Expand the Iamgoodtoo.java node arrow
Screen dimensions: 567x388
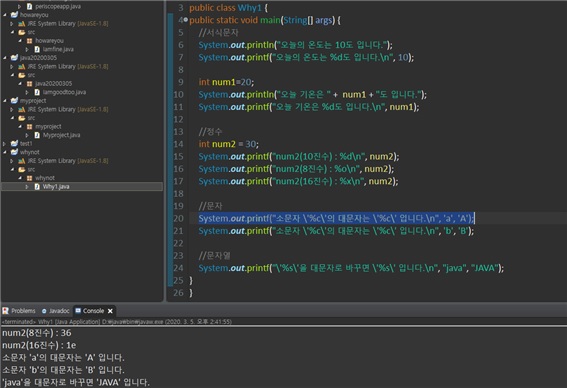[x=27, y=92]
